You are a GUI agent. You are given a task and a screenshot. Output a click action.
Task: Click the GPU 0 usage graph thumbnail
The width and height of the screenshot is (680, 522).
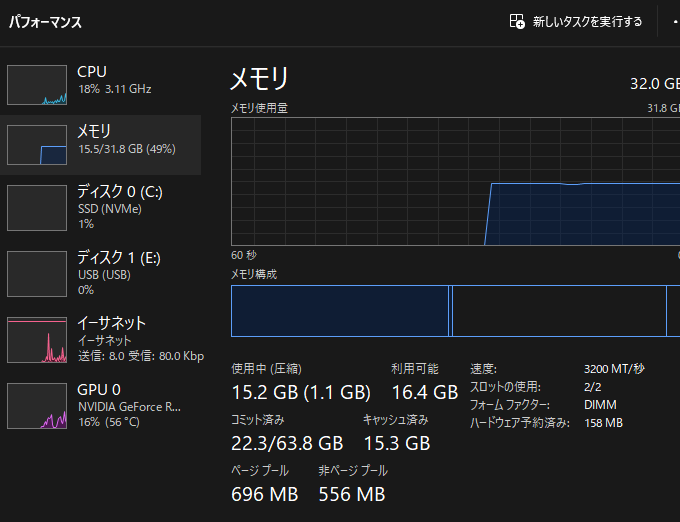tap(37, 406)
